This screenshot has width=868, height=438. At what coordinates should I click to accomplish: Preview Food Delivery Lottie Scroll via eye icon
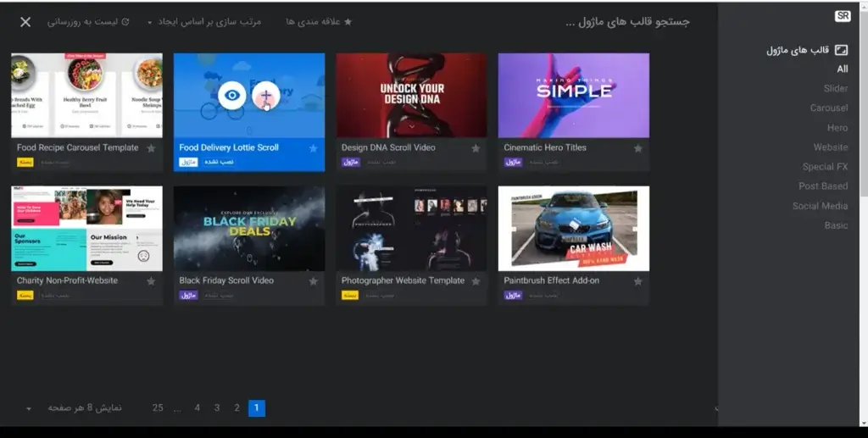click(x=232, y=95)
